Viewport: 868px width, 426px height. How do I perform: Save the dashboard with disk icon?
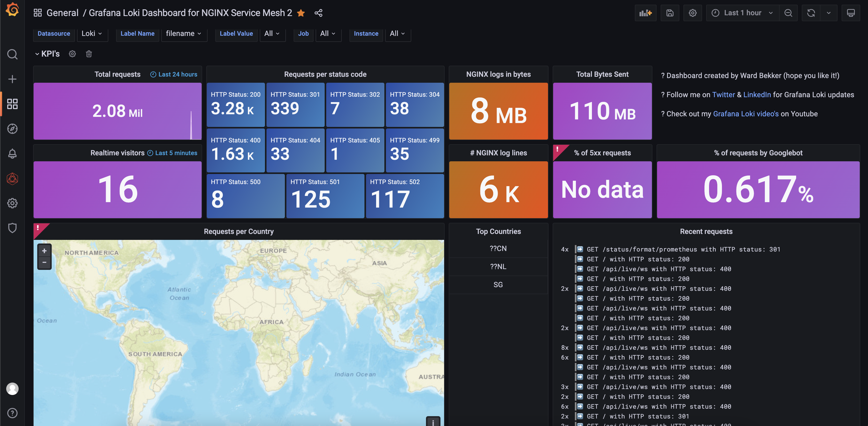coord(669,13)
